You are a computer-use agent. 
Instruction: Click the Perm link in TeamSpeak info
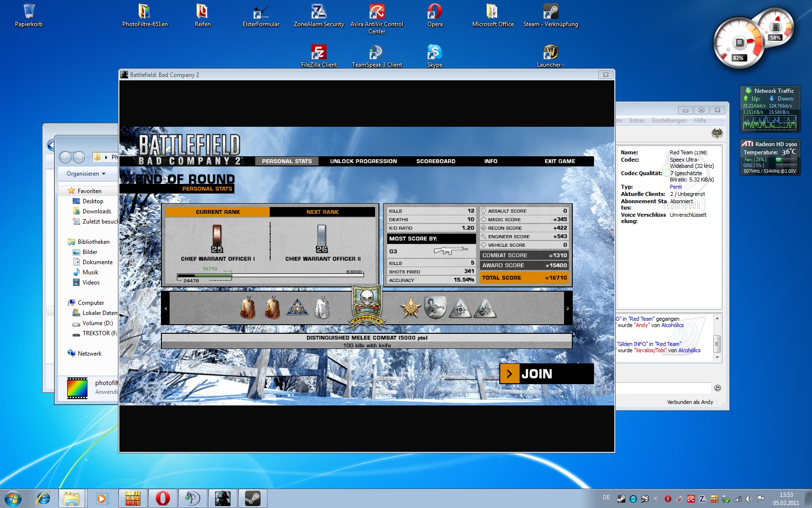(676, 187)
